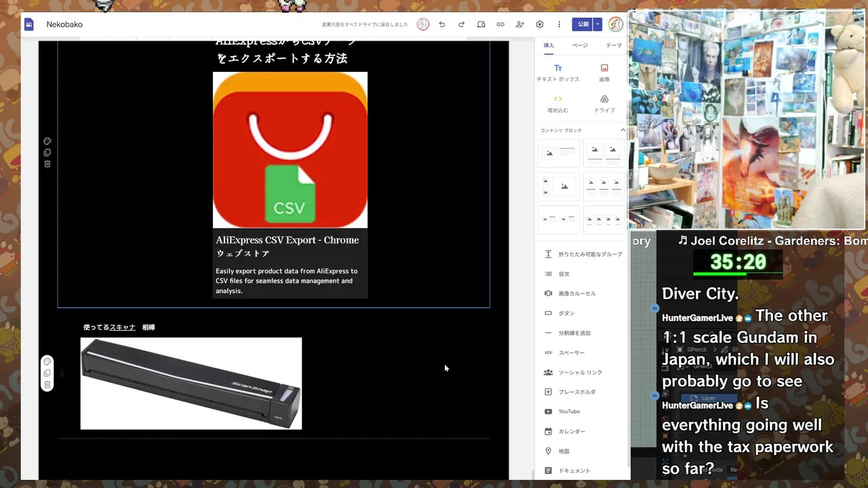The width and height of the screenshot is (868, 488).
Task: Duplicate the scanner section
Action: 47,373
